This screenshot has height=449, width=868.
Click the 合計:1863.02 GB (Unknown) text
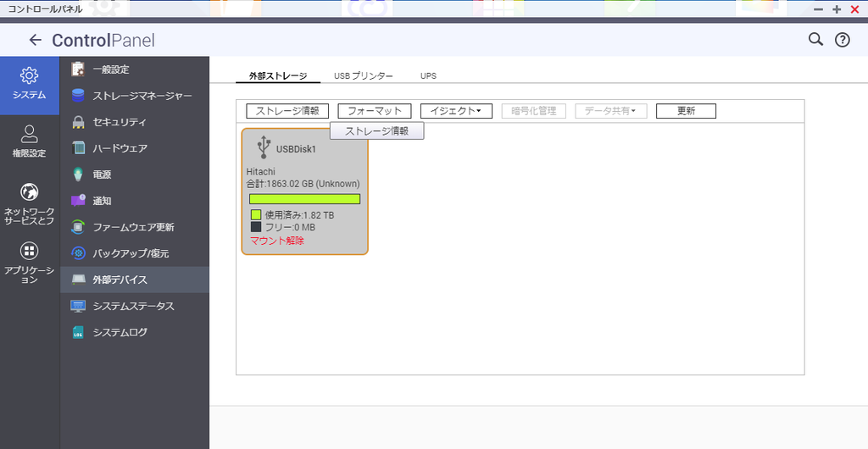point(303,184)
